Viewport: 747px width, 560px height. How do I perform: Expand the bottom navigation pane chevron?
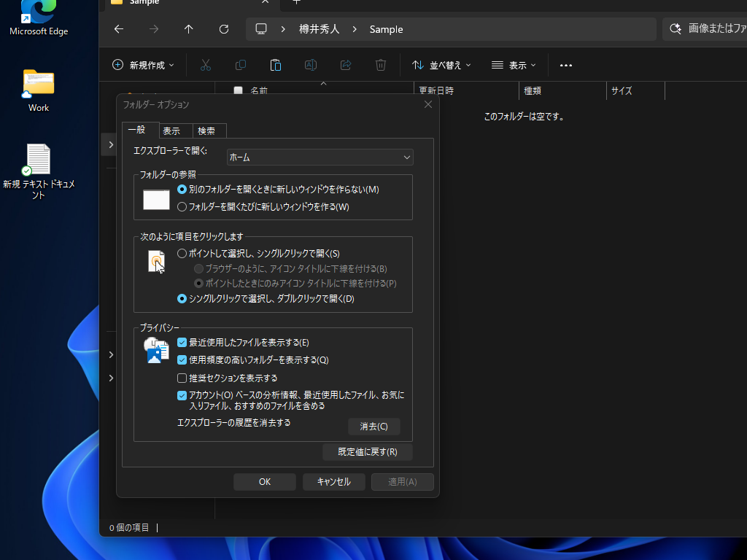pos(111,378)
